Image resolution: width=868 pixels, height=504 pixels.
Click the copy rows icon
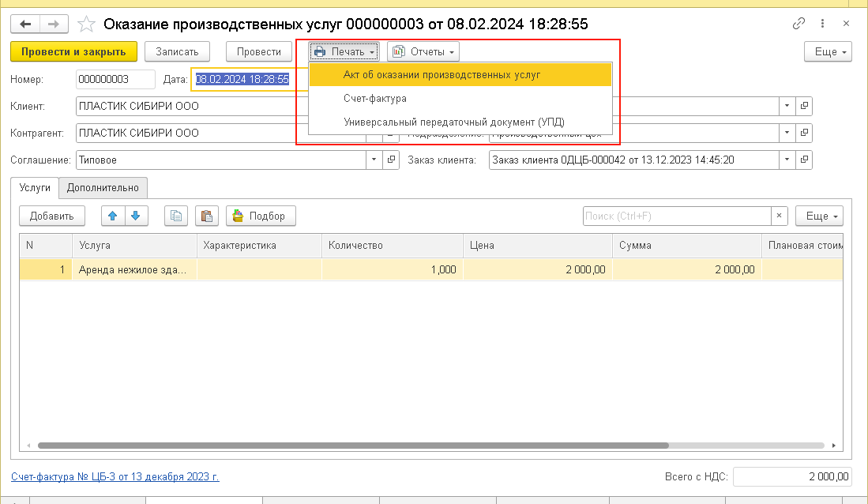click(x=177, y=216)
